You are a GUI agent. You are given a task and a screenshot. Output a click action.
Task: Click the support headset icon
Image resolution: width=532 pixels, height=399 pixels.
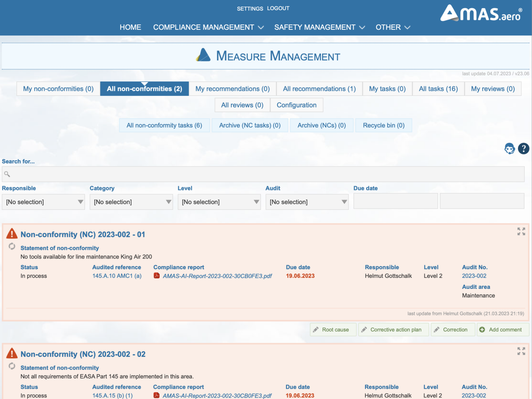click(x=510, y=149)
